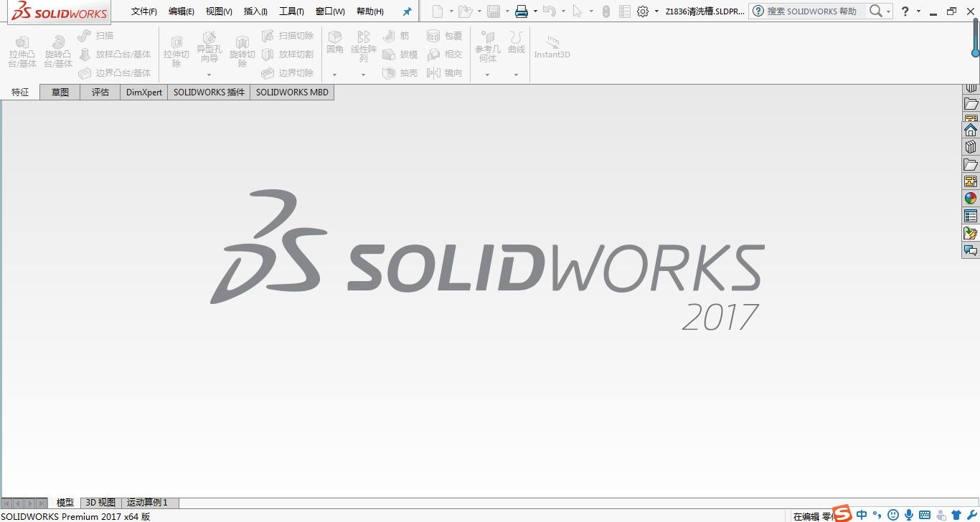This screenshot has width=980, height=522.
Task: Click the Revolved Cut (旋转切除) tool
Action: [x=242, y=52]
